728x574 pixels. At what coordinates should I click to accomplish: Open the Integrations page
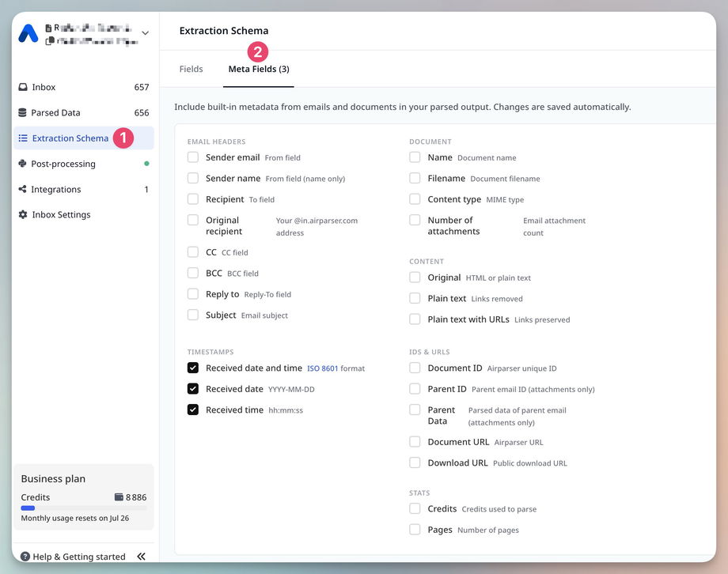click(x=84, y=189)
